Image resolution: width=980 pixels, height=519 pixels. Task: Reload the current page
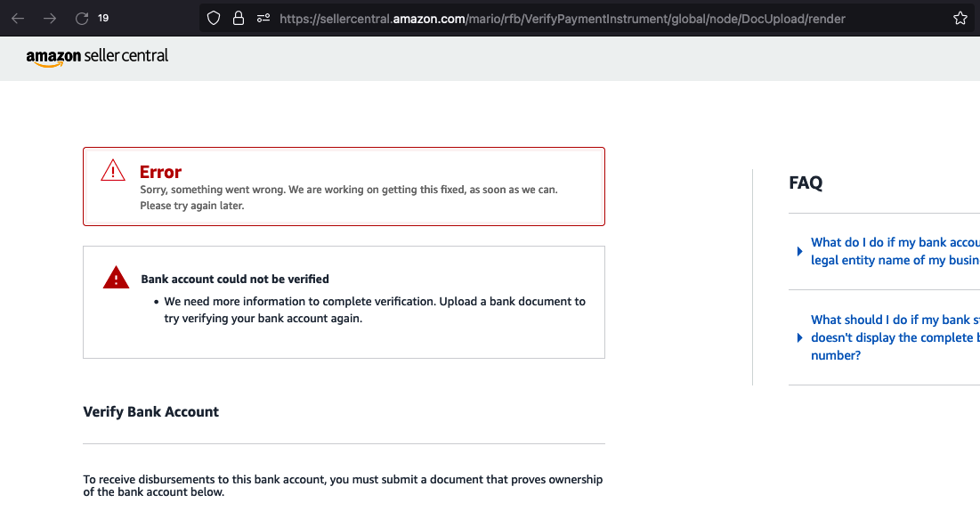82,19
